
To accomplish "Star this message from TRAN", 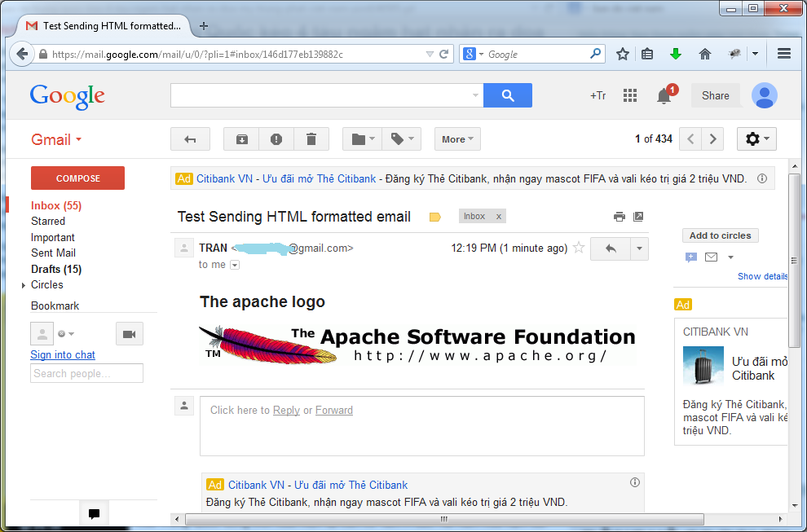I will [579, 248].
